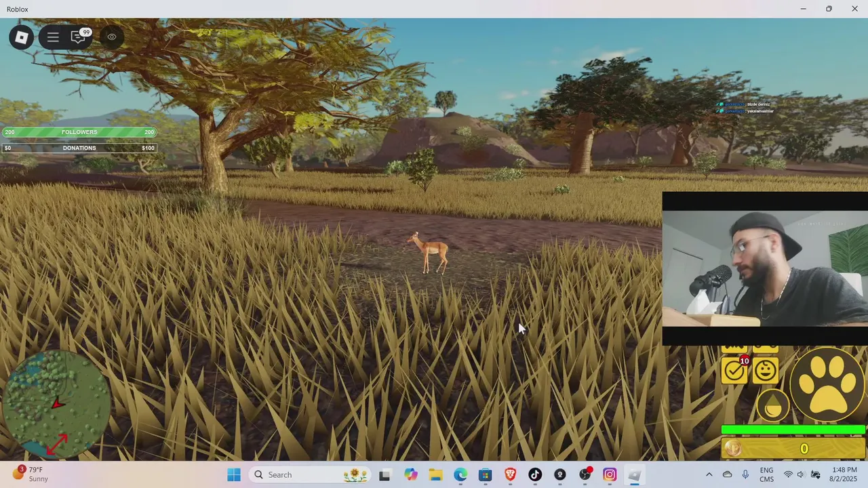Open the 79°F Sunny weather widget
The height and width of the screenshot is (488, 868).
pyautogui.click(x=32, y=474)
